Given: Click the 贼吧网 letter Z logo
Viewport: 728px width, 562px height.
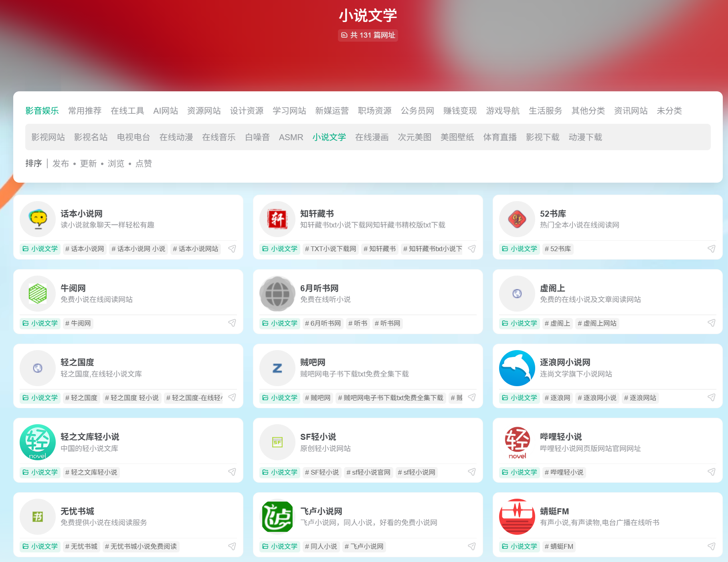Looking at the screenshot, I should pos(278,368).
